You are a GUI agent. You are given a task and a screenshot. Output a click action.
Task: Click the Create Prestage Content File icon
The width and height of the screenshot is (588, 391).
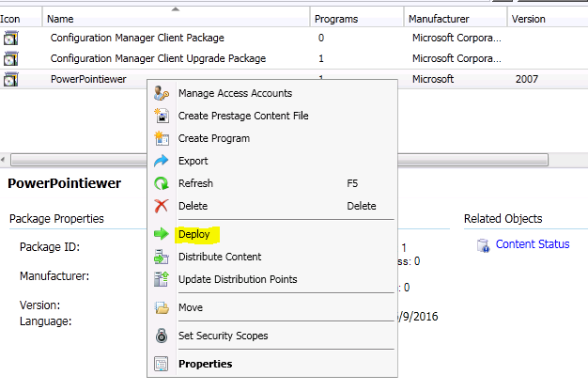(162, 116)
